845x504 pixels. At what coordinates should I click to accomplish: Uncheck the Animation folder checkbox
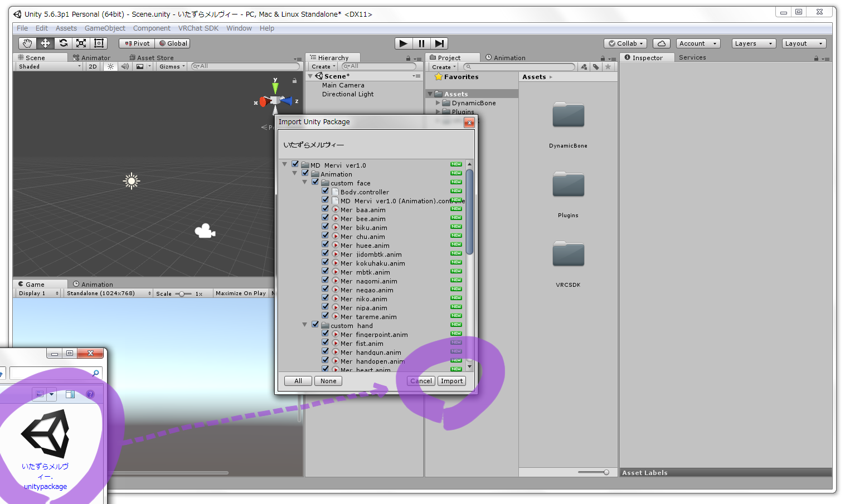(x=305, y=173)
